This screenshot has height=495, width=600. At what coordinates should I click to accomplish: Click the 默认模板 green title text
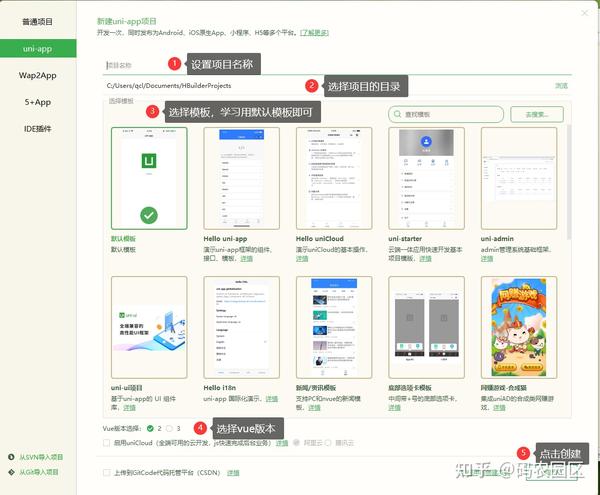click(x=123, y=239)
